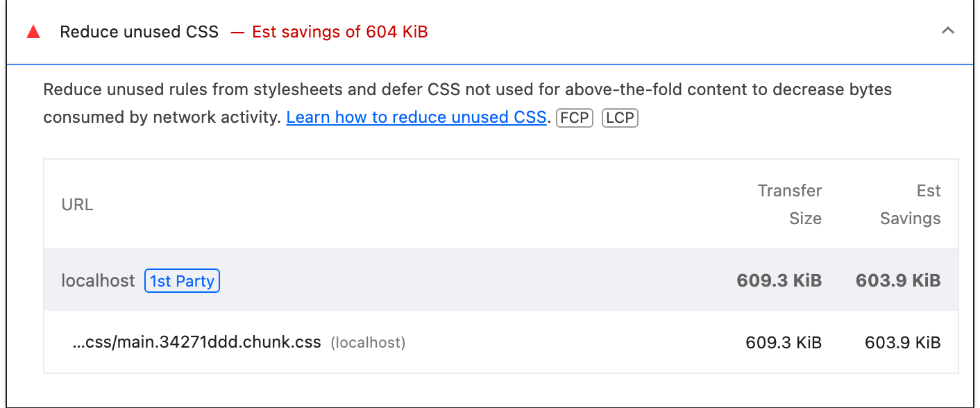Viewport: 980px width, 408px height.
Task: Select the localhost group row label
Action: pyautogui.click(x=98, y=281)
